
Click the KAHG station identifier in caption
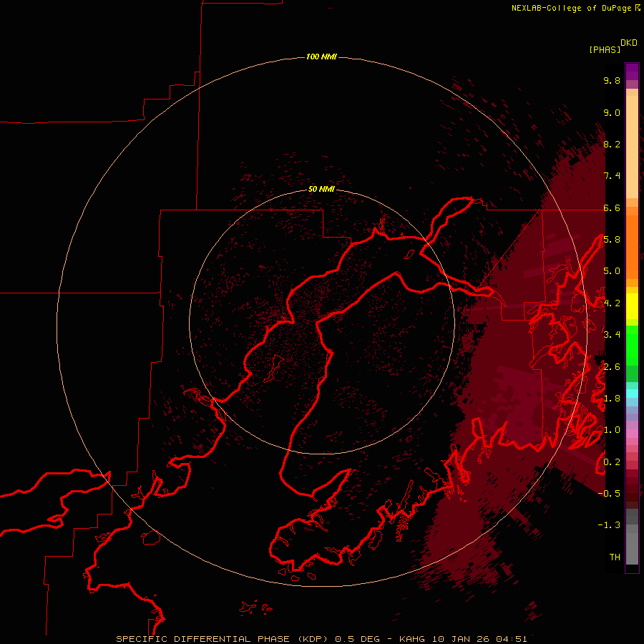pyautogui.click(x=413, y=639)
